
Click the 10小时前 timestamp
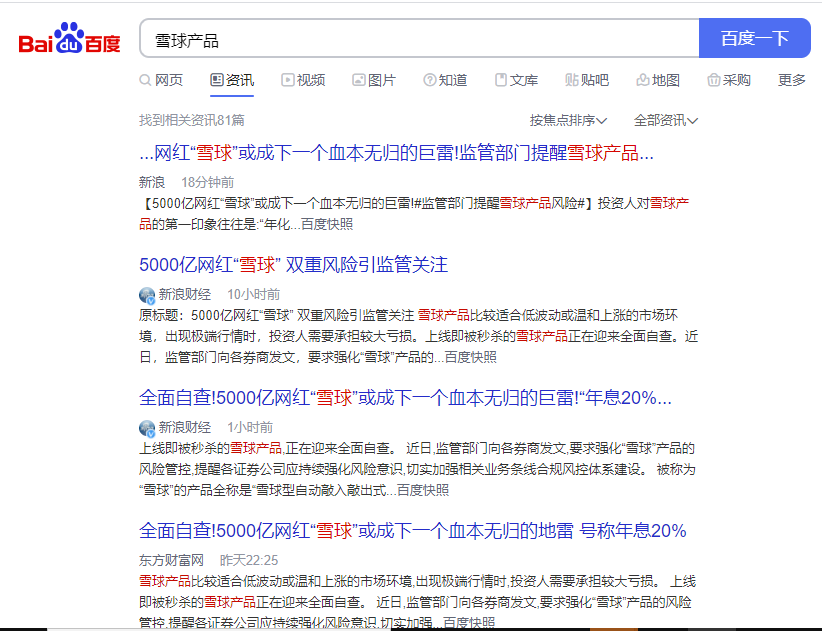pos(254,295)
